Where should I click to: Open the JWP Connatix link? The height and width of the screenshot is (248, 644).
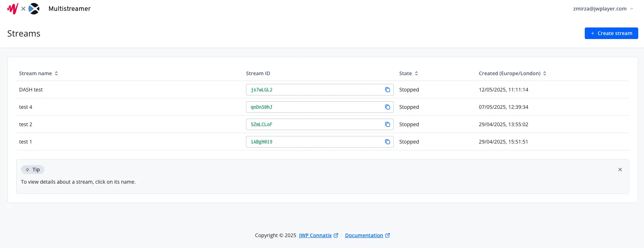click(x=315, y=235)
